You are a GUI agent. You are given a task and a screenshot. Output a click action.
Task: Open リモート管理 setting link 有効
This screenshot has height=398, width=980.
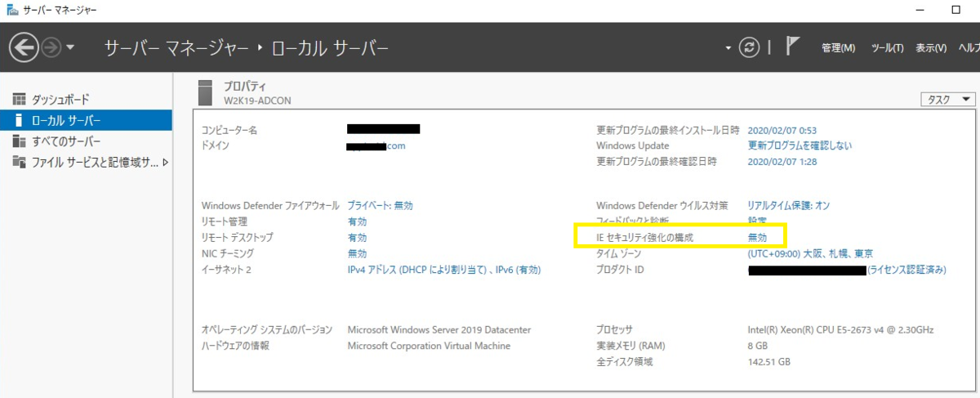357,221
